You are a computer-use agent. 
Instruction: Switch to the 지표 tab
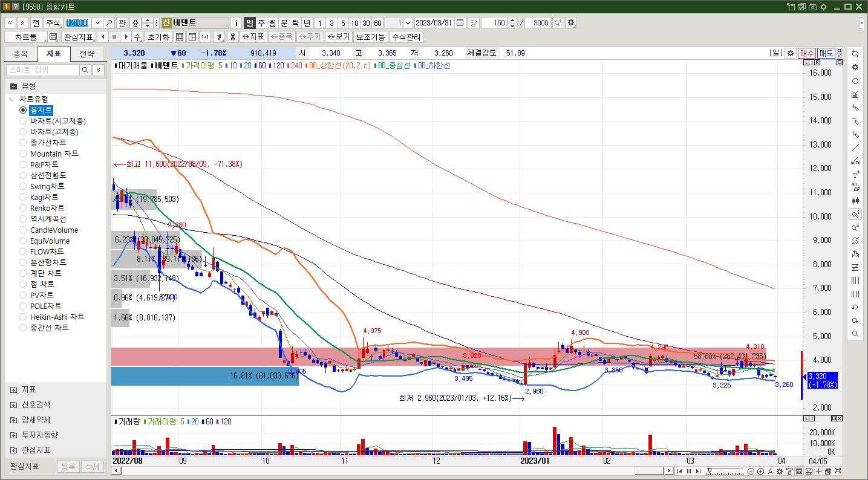[53, 54]
